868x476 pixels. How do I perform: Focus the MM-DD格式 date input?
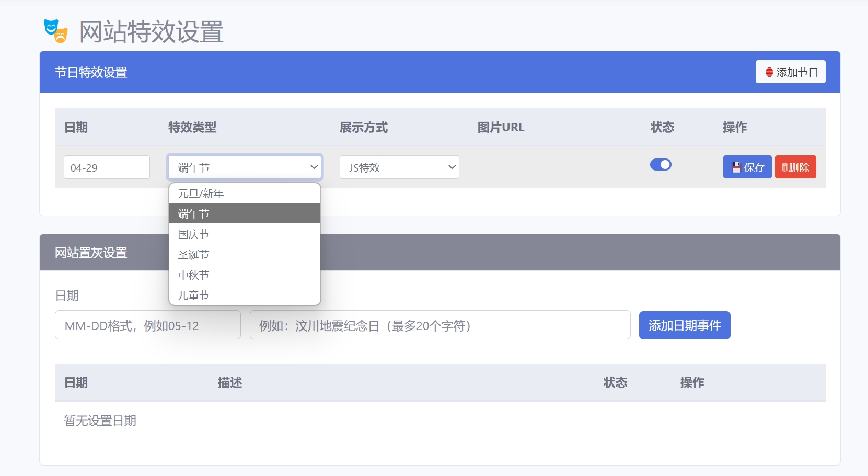[147, 325]
